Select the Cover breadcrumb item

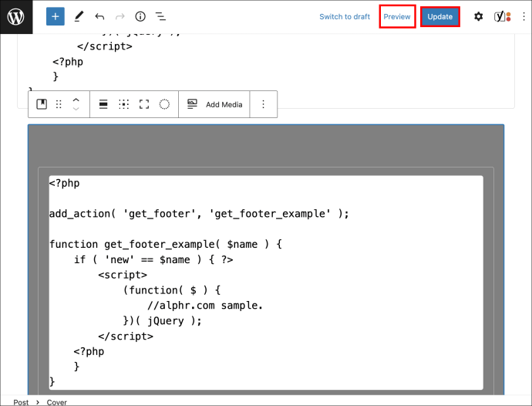point(56,402)
